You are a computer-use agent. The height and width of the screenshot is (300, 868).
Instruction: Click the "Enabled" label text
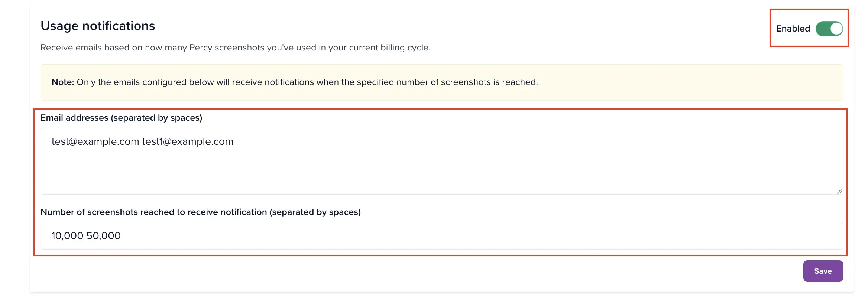(793, 29)
